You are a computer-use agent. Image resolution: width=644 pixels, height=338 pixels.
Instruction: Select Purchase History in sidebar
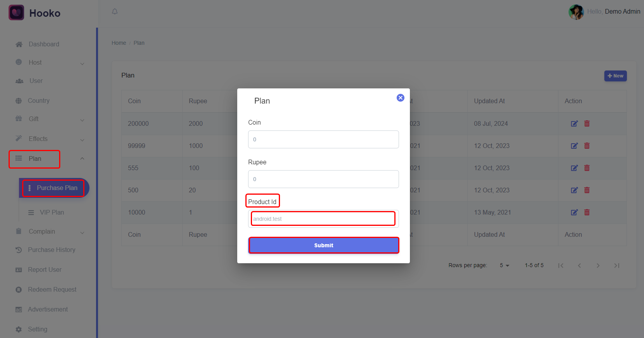51,250
